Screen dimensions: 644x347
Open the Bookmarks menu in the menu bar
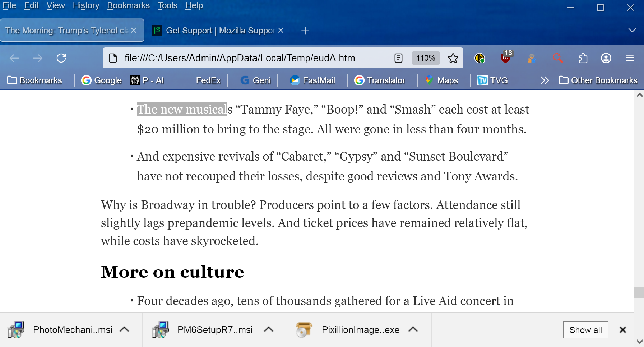coord(128,6)
